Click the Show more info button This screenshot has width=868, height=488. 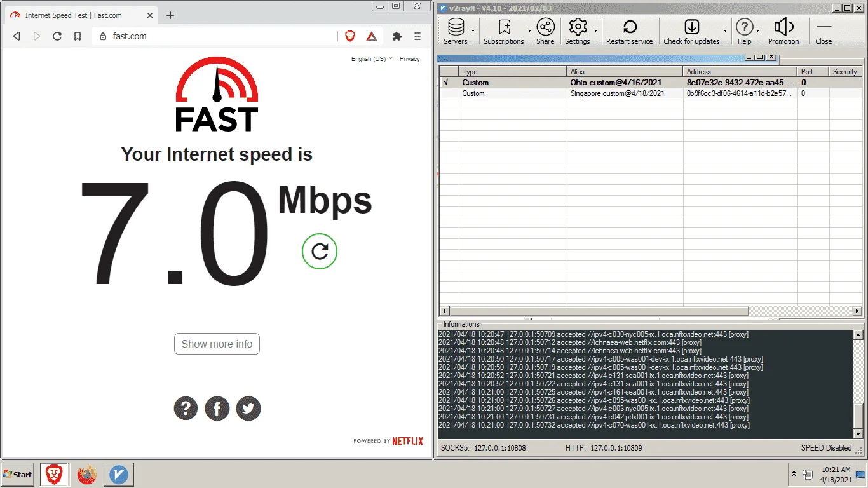coord(217,344)
